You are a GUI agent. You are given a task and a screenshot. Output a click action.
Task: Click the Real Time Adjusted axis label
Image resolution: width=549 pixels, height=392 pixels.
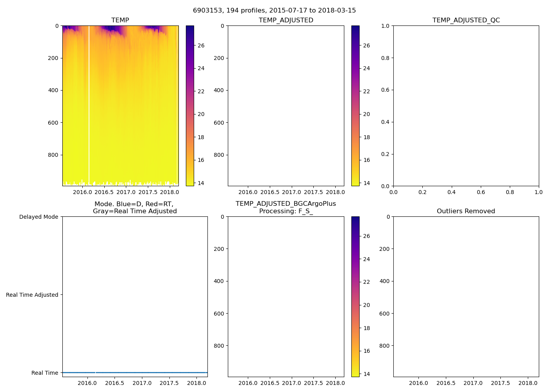point(32,295)
